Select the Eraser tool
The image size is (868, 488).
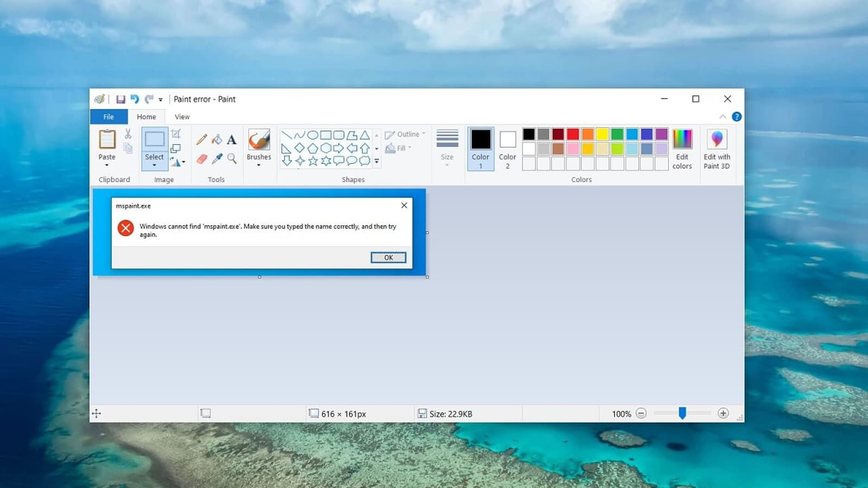[x=201, y=158]
